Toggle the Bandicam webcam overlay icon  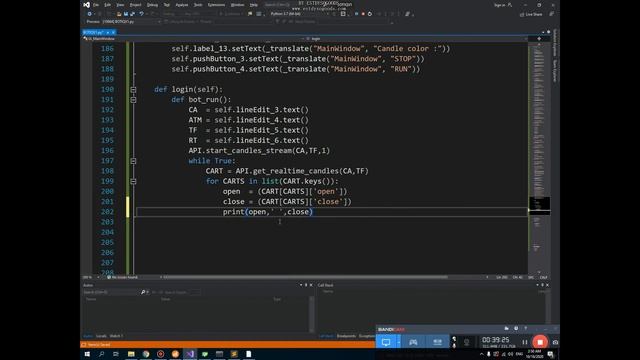pyautogui.click(x=467, y=342)
